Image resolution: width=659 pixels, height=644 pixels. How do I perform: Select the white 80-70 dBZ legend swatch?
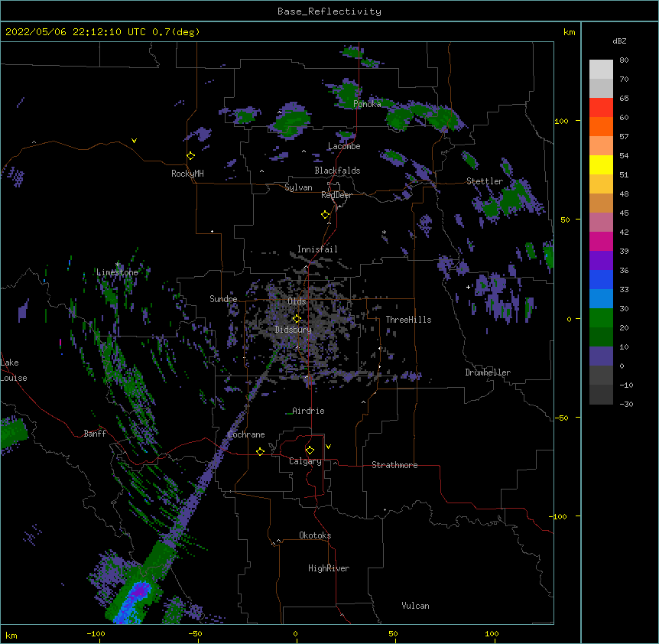(601, 70)
